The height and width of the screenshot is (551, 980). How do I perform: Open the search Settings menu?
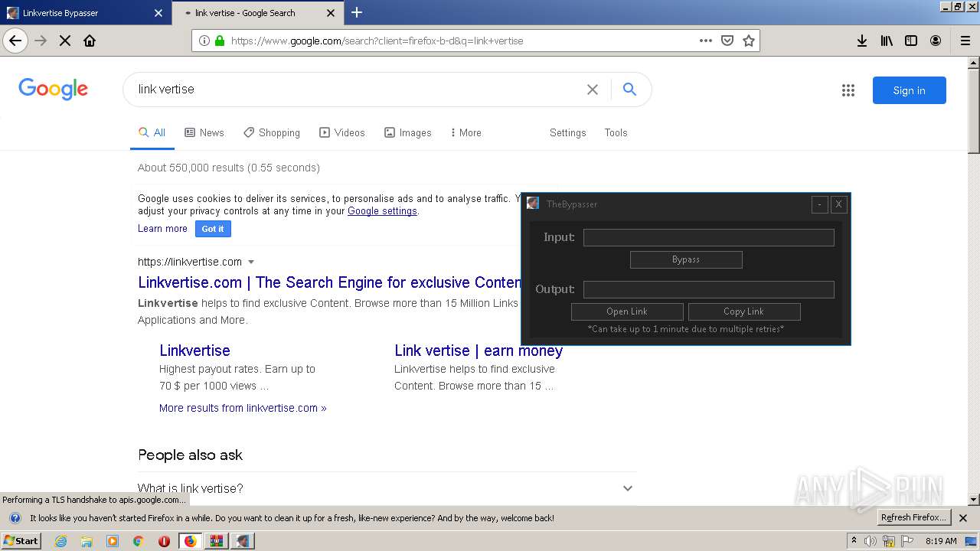coord(567,132)
